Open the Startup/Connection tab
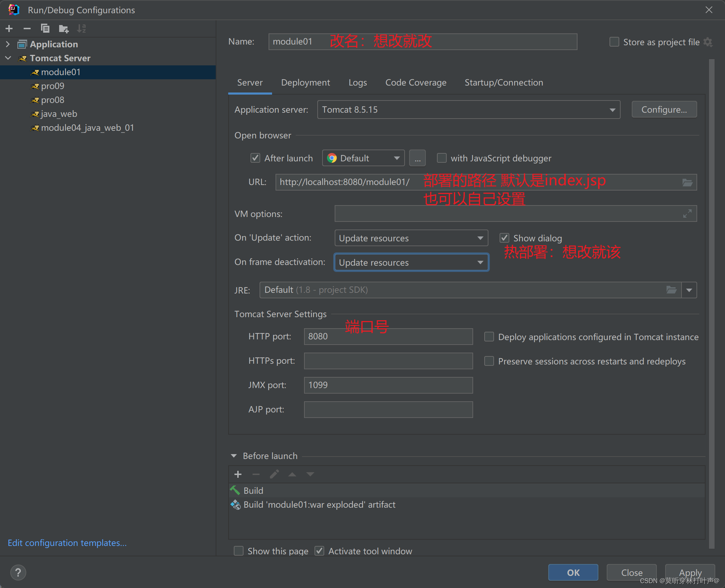This screenshot has width=725, height=588. pyautogui.click(x=503, y=82)
